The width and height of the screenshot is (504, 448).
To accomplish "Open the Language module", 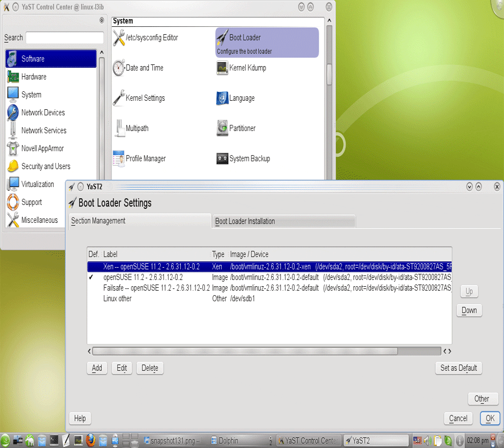I will tap(236, 98).
